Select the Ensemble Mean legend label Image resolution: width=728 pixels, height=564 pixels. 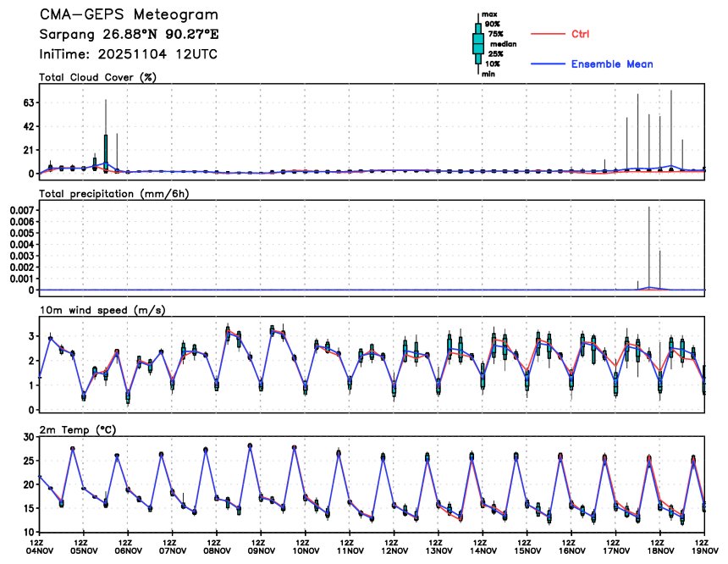click(x=611, y=64)
